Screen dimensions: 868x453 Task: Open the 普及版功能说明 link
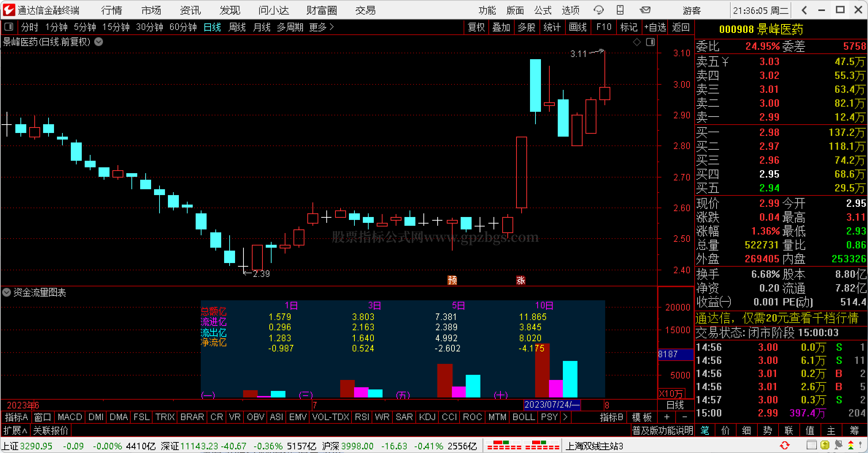[662, 430]
